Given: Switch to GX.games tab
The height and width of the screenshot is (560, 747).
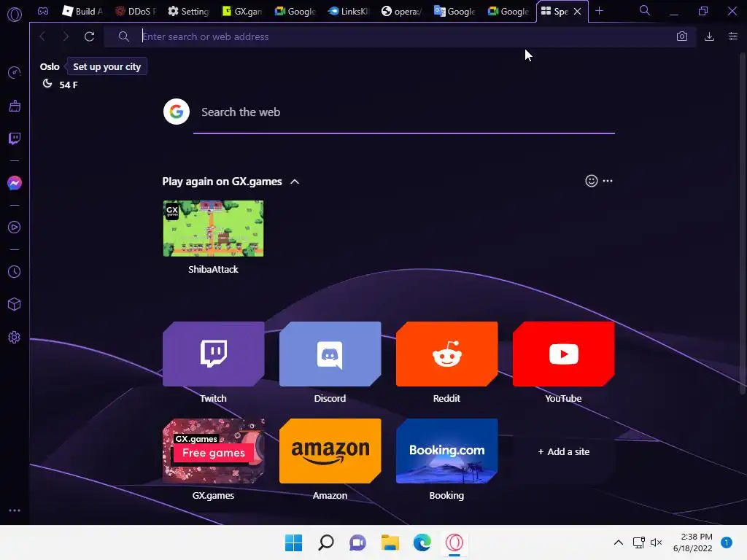Looking at the screenshot, I should 242,12.
